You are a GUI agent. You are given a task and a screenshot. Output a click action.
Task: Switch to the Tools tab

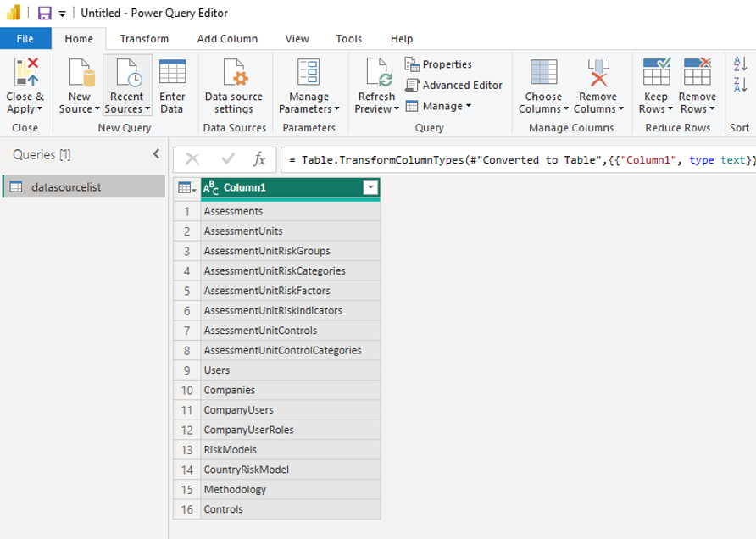pyautogui.click(x=348, y=39)
